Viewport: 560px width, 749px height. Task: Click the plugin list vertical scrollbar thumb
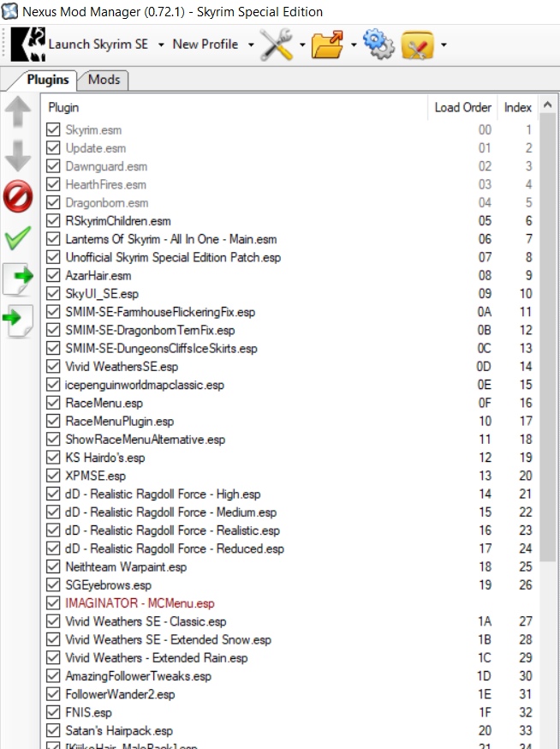tap(548, 338)
